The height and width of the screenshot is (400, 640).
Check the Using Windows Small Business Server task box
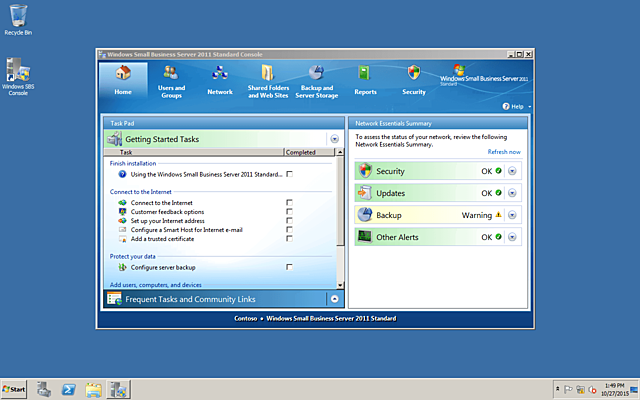click(289, 174)
